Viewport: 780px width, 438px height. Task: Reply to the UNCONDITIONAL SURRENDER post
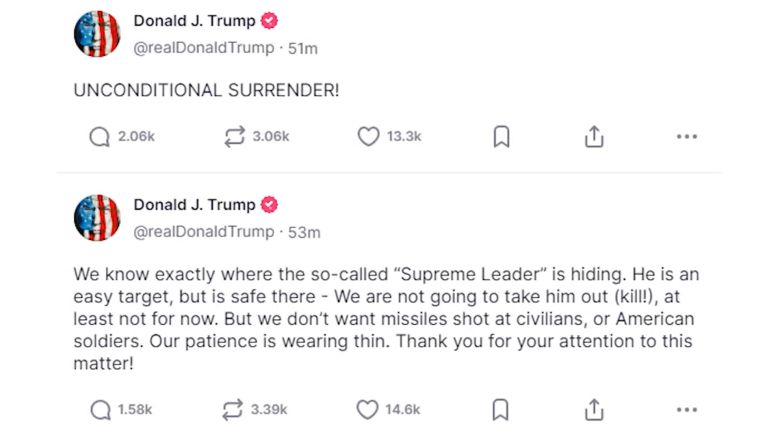(x=100, y=137)
